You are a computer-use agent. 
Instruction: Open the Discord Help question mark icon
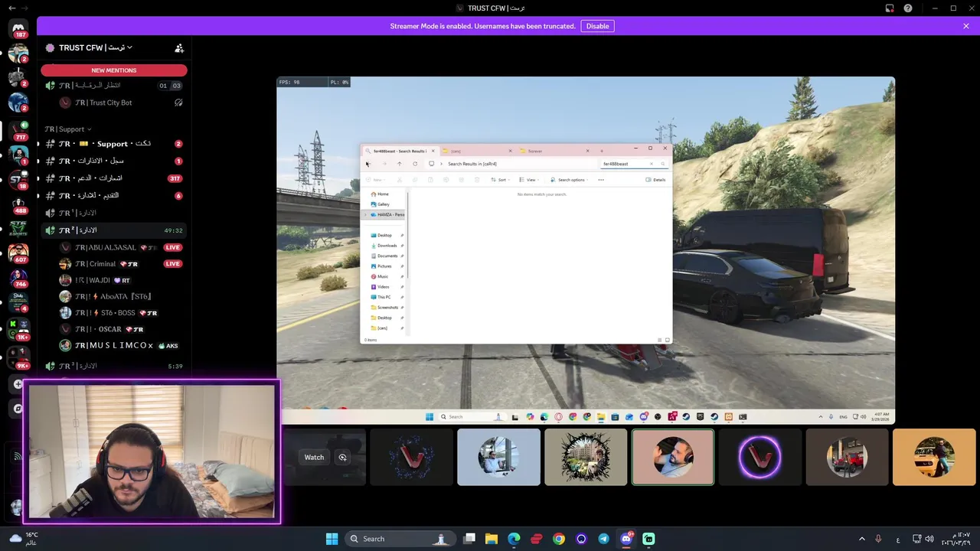908,8
